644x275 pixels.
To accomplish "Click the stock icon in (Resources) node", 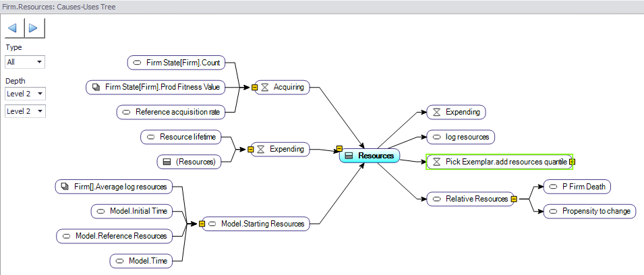I will point(167,162).
